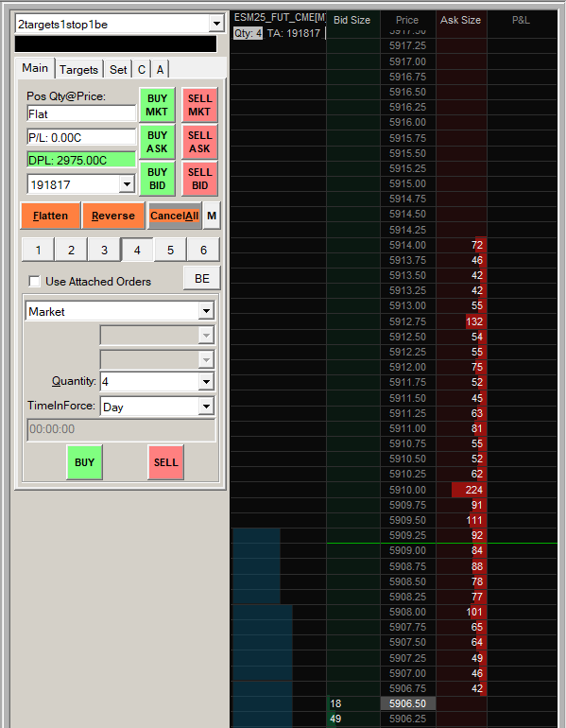The width and height of the screenshot is (566, 728).
Task: Click the BUY BID button
Action: pos(157,179)
